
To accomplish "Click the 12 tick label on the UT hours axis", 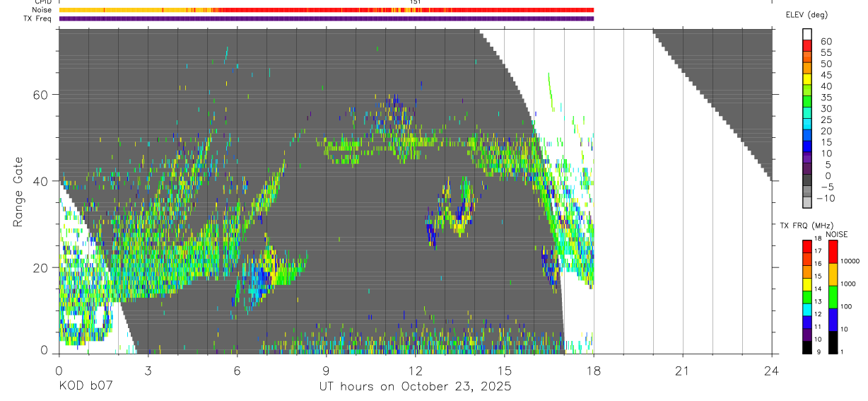I will pos(415,371).
